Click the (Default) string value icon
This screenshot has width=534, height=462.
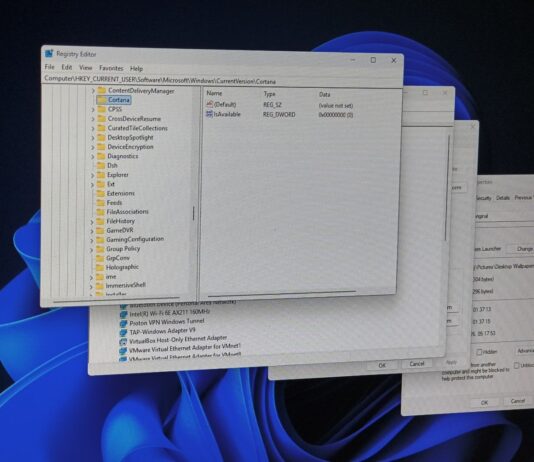click(209, 104)
